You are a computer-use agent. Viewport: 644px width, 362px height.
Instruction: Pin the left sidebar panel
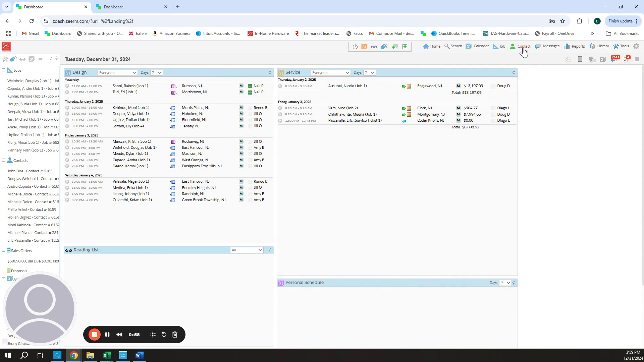56,59
